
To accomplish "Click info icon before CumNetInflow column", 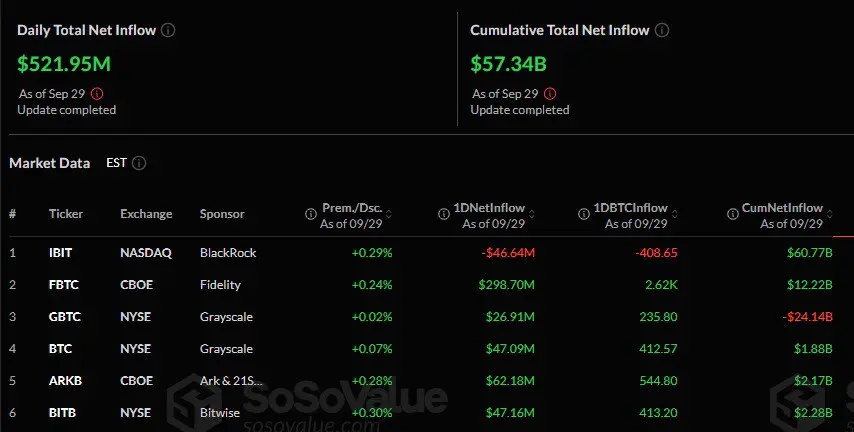I will (733, 214).
